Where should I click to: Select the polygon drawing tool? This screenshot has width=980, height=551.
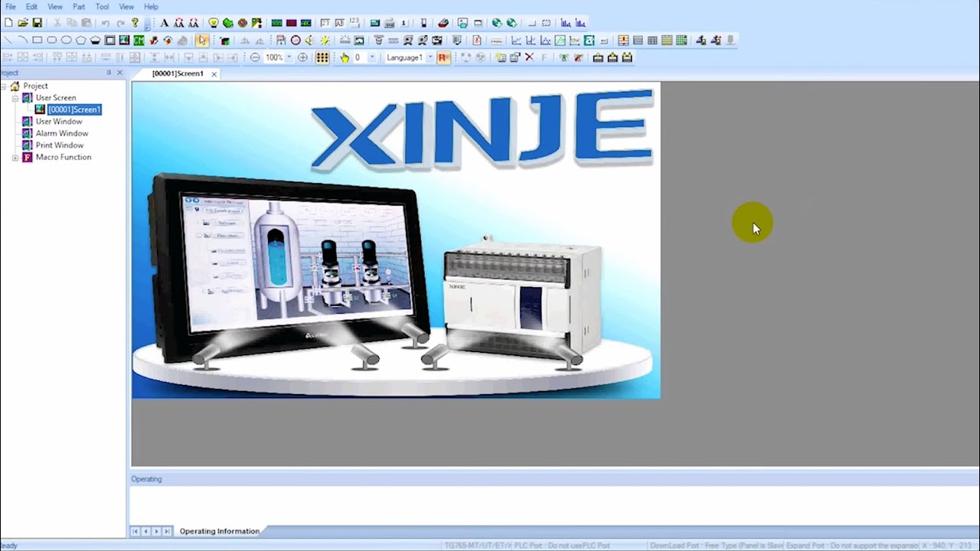coord(80,40)
